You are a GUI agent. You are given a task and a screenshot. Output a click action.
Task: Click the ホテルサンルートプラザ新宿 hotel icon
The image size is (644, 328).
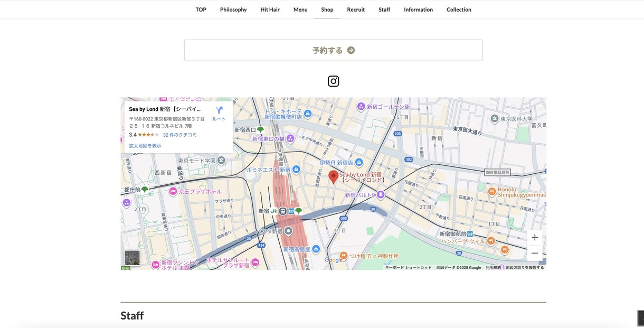255,263
